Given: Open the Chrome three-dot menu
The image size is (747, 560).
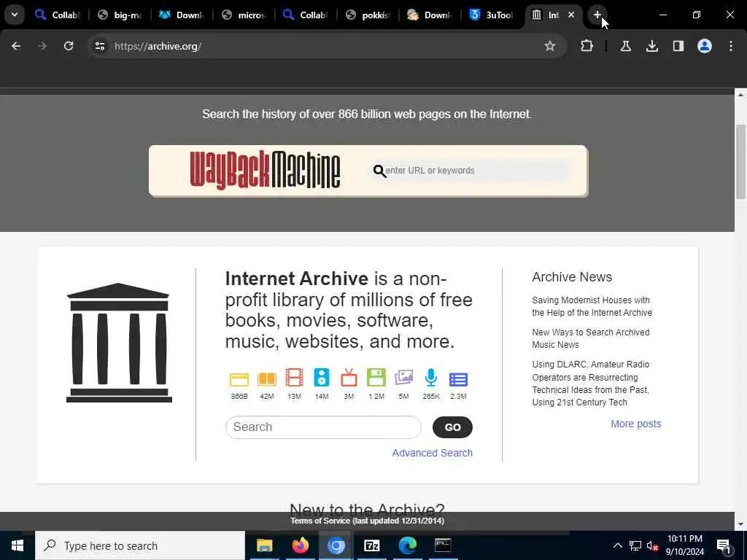Looking at the screenshot, I should click(x=731, y=46).
